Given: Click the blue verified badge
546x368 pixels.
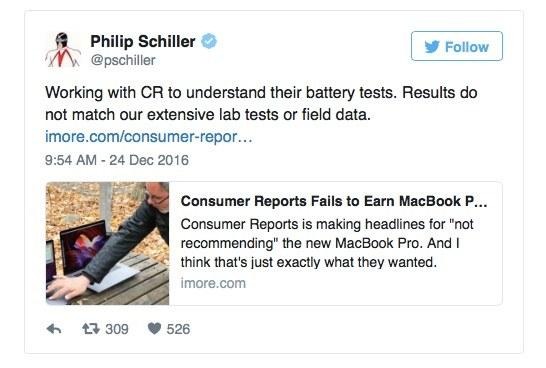Looking at the screenshot, I should [209, 41].
